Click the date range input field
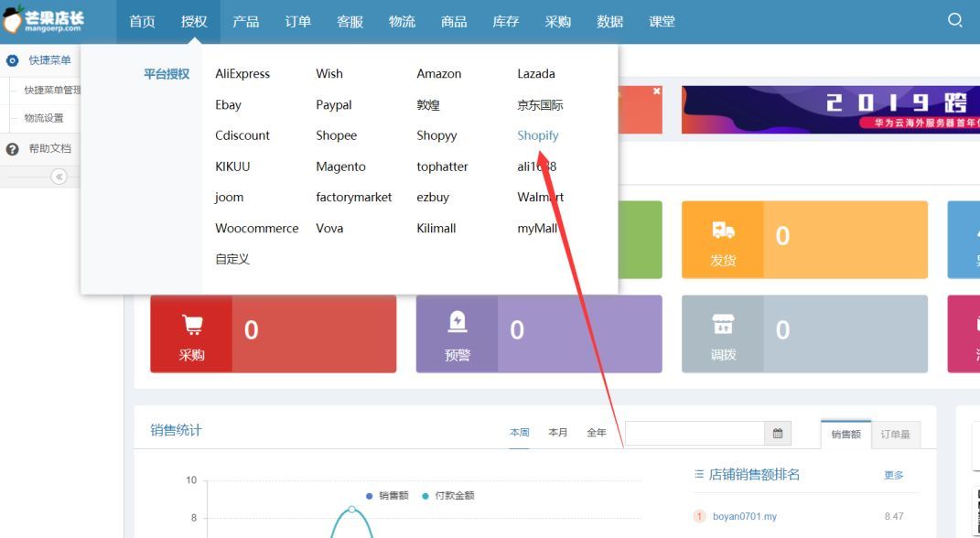 point(695,433)
